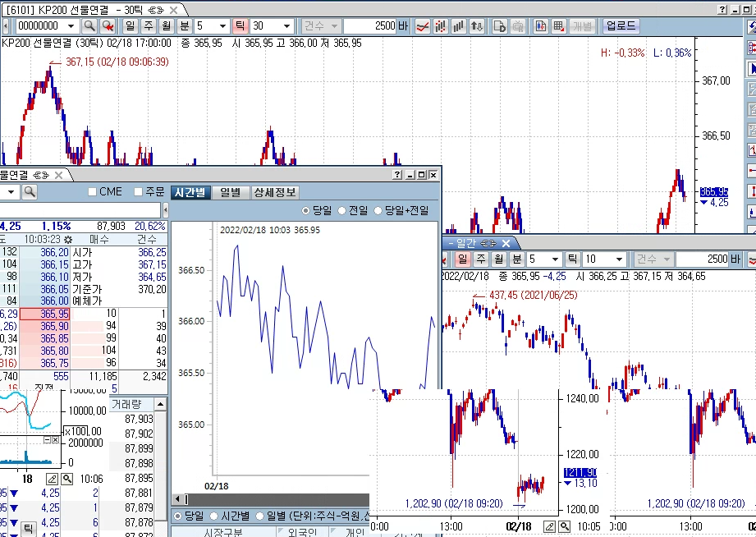Screen dimensions: 756x537
Task: Open the 상세정보 tab
Action: click(274, 192)
